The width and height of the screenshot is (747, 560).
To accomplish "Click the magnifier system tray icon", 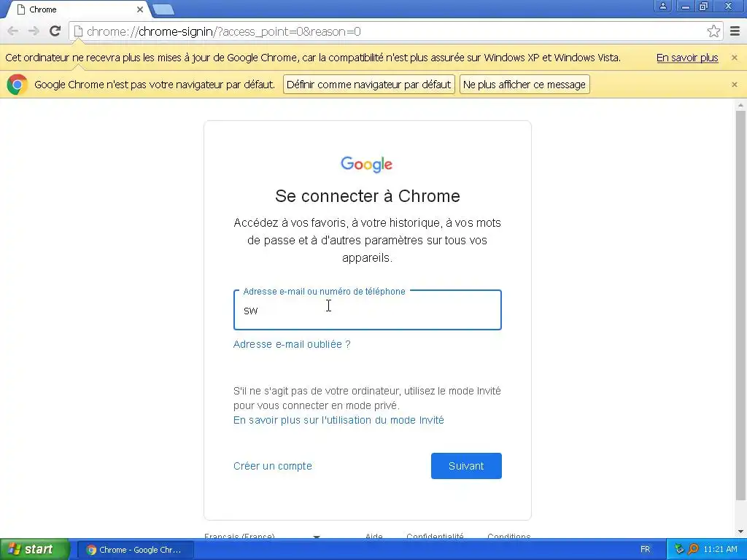I will pyautogui.click(x=693, y=550).
